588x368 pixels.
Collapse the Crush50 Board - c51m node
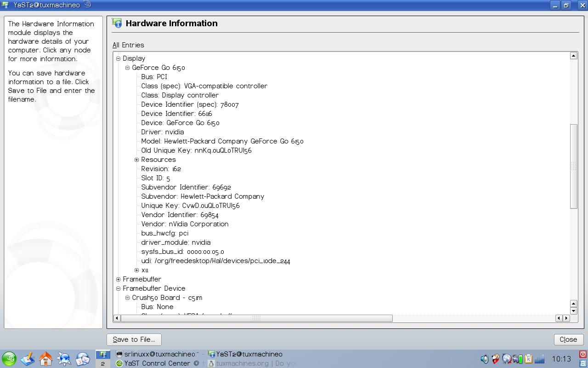[127, 298]
